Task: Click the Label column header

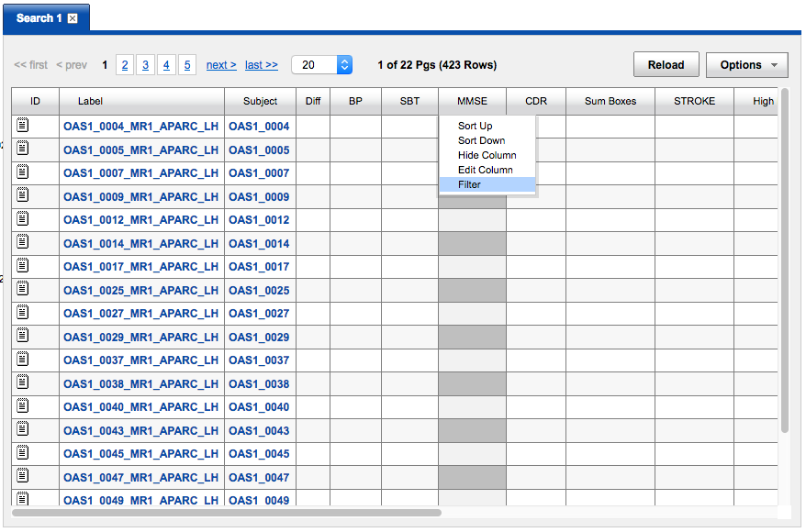Action: 90,101
